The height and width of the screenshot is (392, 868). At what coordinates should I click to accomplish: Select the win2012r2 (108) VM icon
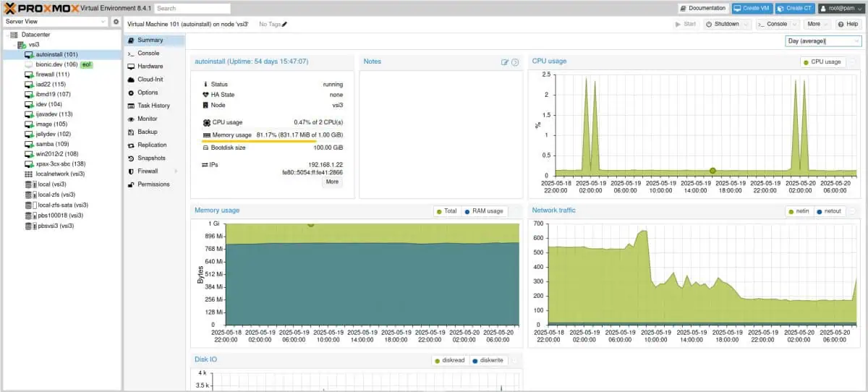pyautogui.click(x=29, y=154)
